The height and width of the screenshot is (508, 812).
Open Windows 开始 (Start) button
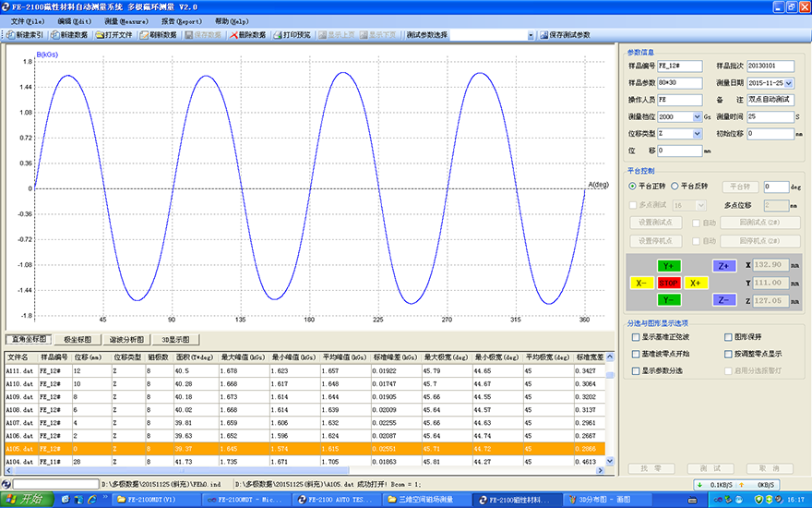[x=27, y=500]
